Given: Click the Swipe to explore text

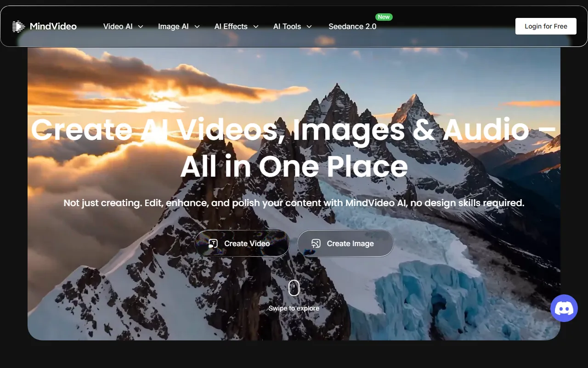Looking at the screenshot, I should click(294, 308).
